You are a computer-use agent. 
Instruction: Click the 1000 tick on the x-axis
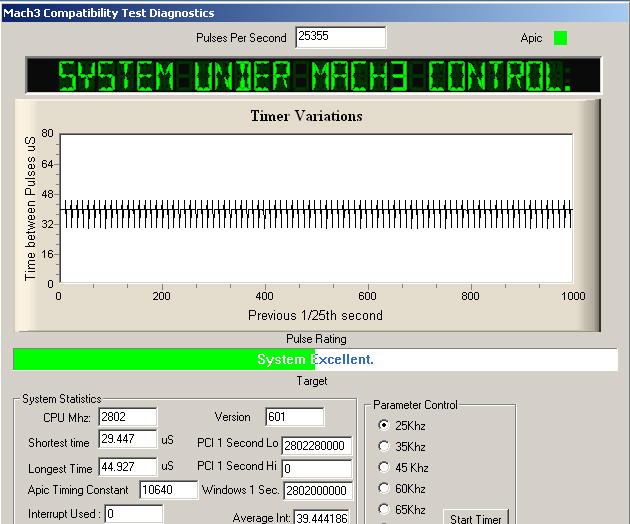[x=573, y=296]
